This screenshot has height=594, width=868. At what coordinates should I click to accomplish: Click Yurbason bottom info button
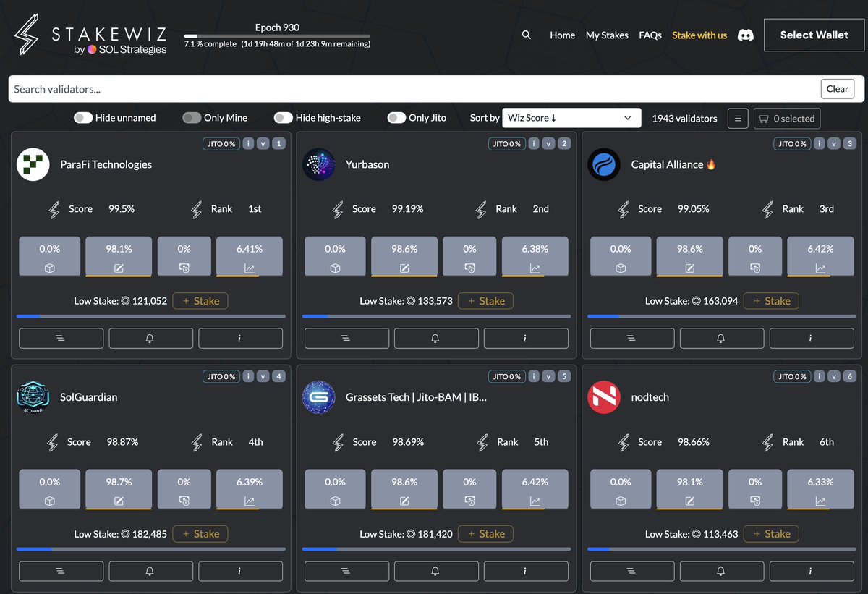(x=526, y=339)
